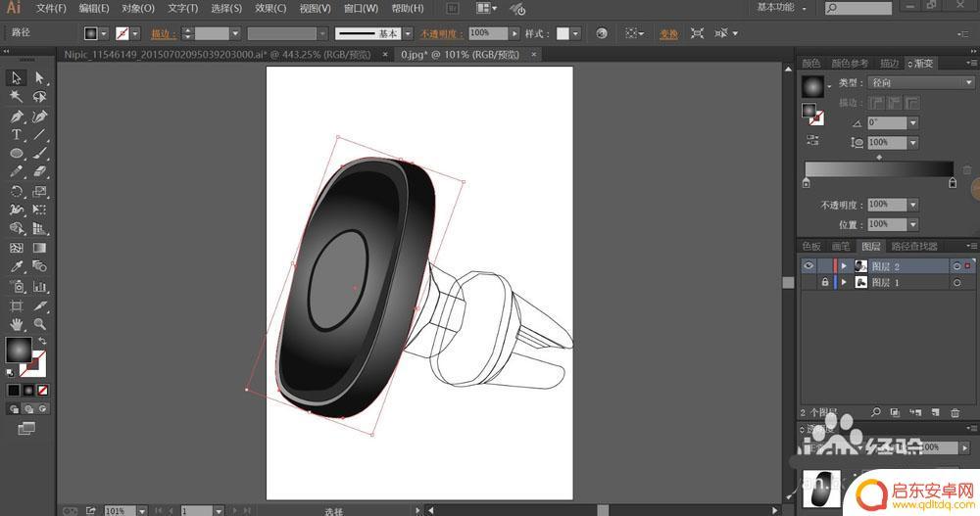Open the 窗口(W) menu

(x=361, y=8)
